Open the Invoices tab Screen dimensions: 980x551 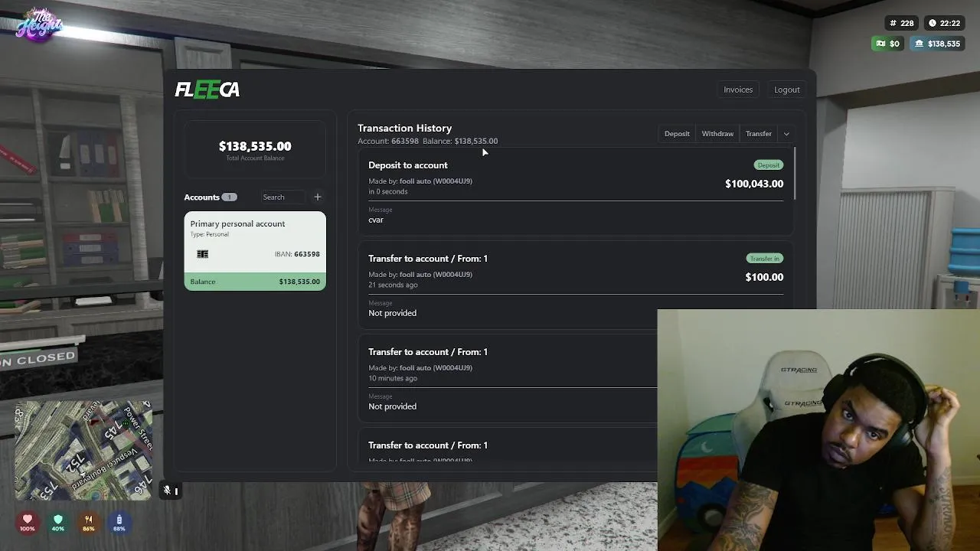(x=738, y=90)
